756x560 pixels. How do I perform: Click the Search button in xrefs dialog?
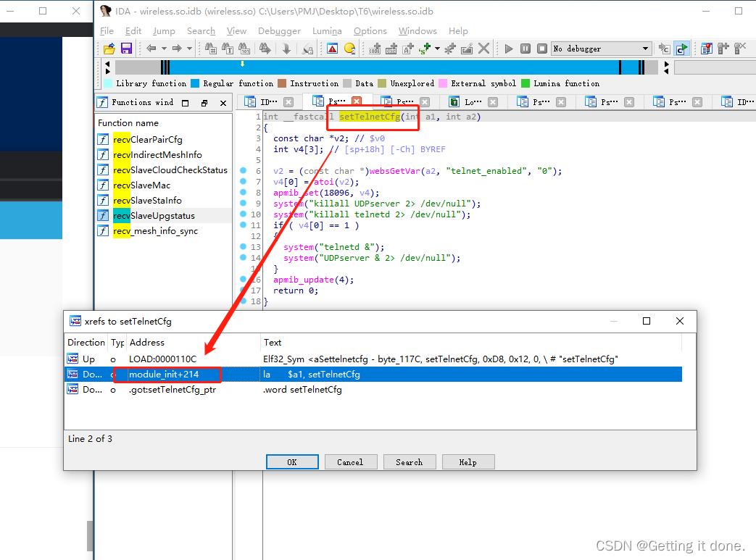click(x=409, y=462)
